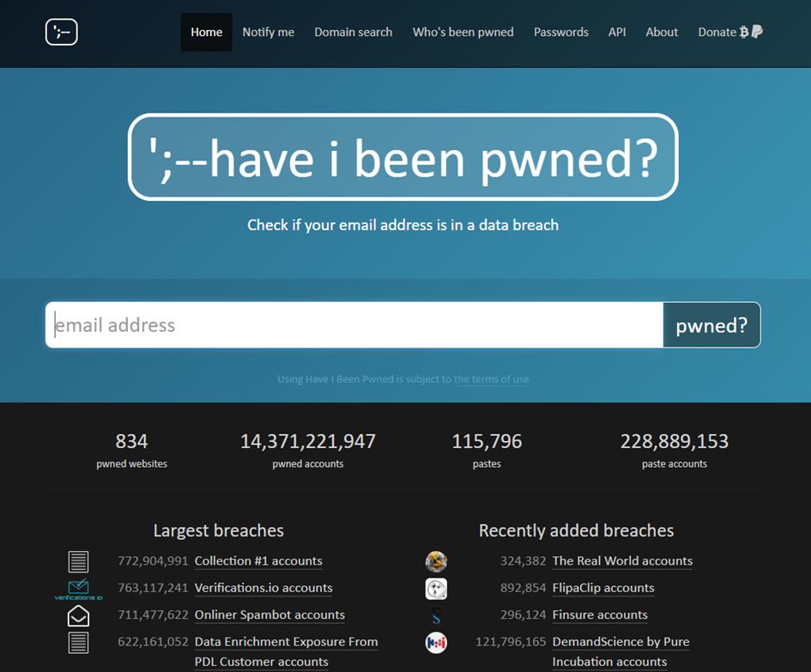This screenshot has width=811, height=672.
Task: Focus the email address input field
Action: (x=354, y=325)
